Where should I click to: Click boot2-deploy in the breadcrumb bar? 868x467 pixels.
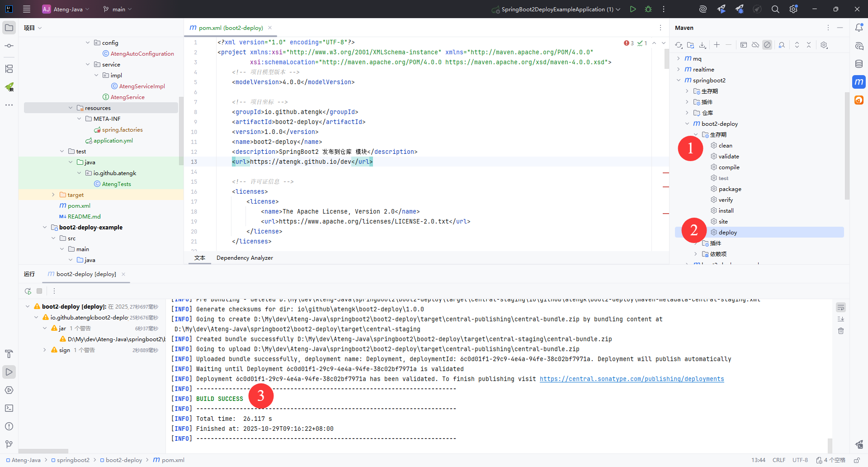(123, 460)
